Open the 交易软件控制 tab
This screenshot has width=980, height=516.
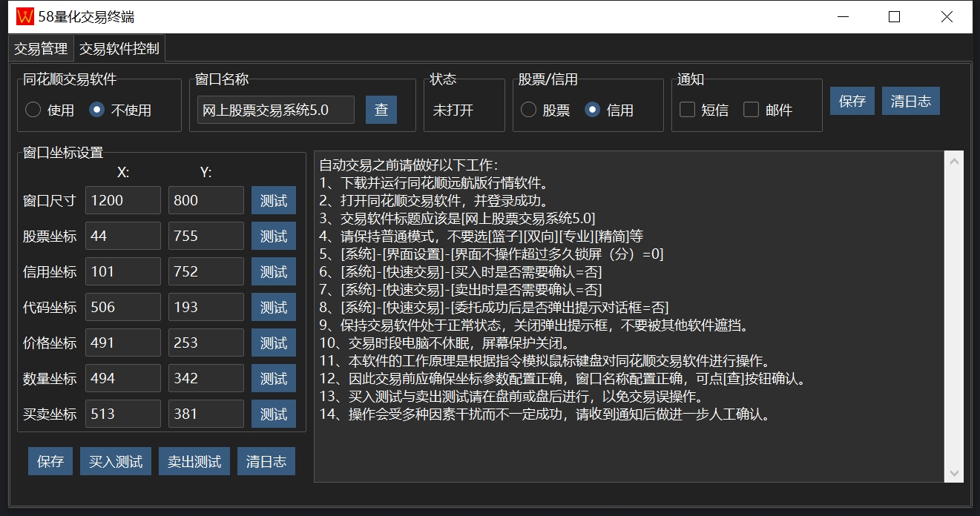(119, 49)
